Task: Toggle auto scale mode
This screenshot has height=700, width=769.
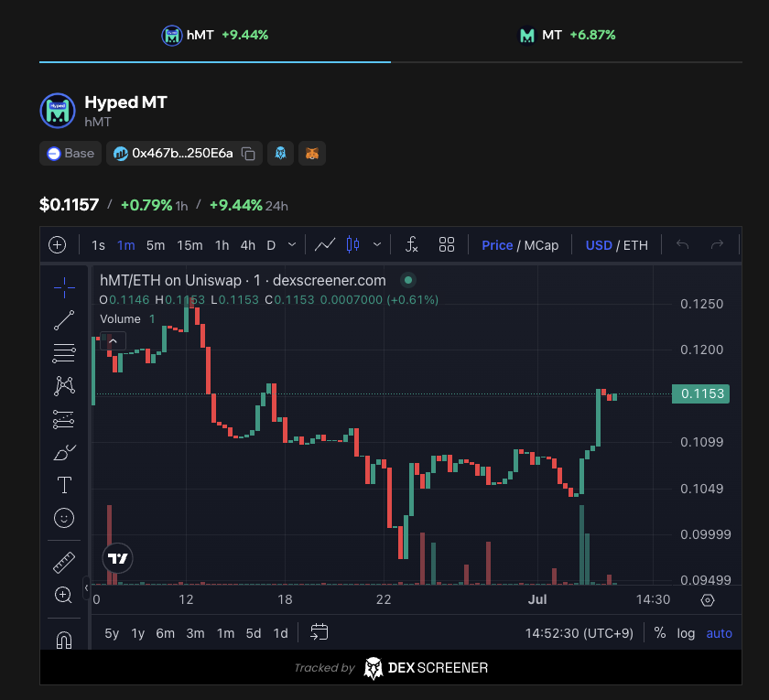Action: point(719,633)
